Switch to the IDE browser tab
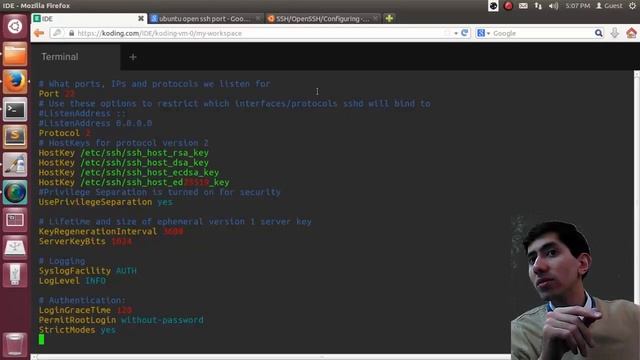The width and height of the screenshot is (640, 360). tap(89, 18)
